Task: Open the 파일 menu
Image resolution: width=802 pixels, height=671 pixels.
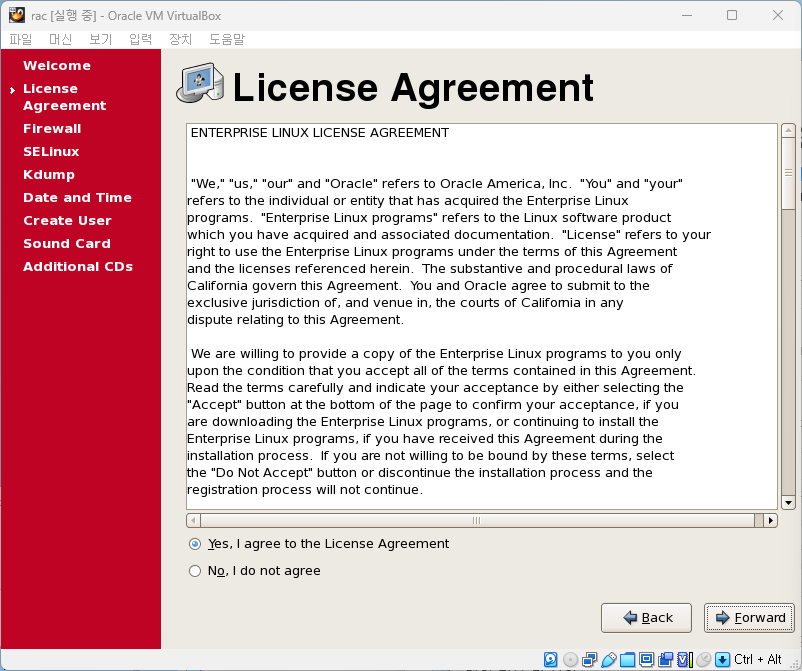Action: tap(20, 39)
